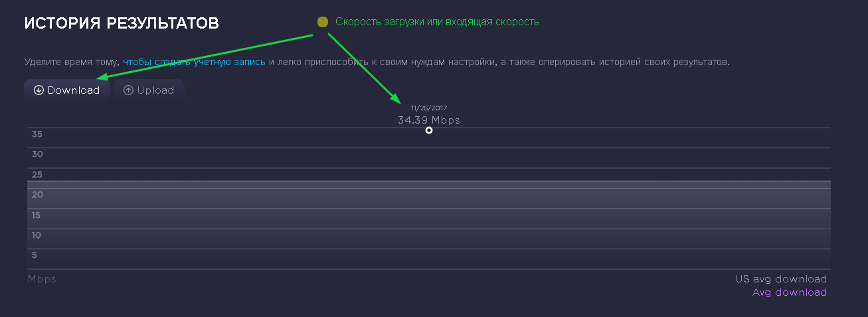Click the 34.39 Mbps result value

428,120
